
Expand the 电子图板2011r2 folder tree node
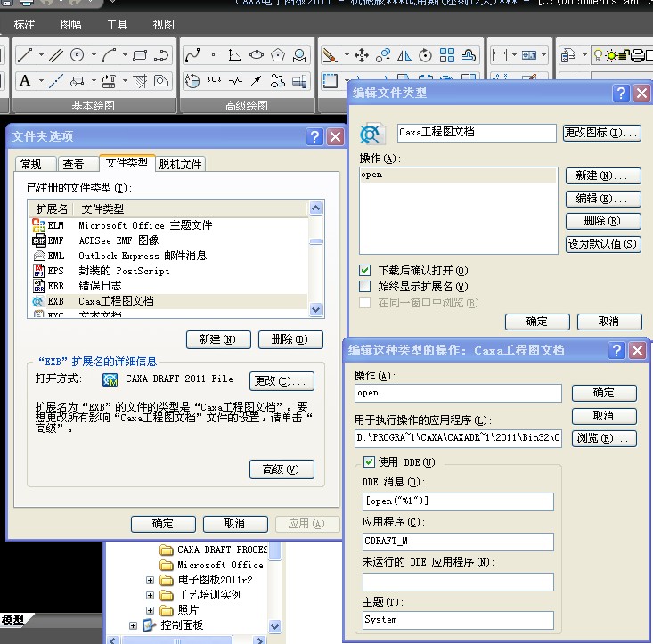[150, 581]
